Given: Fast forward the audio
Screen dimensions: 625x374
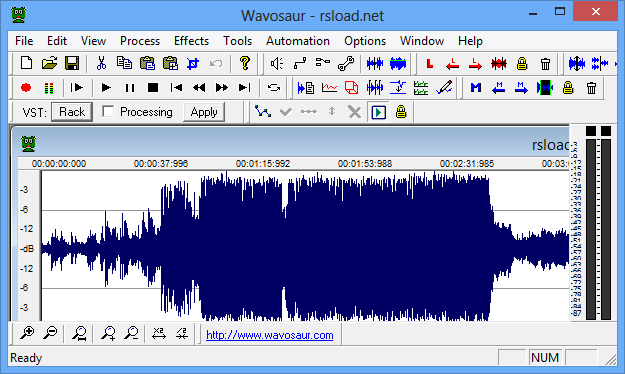Looking at the screenshot, I should tap(222, 88).
